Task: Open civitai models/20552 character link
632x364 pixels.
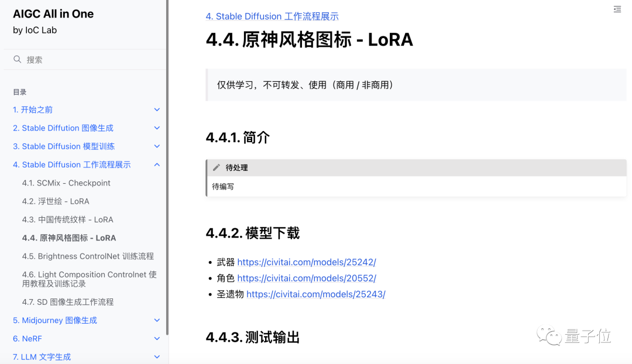Action: click(x=307, y=279)
